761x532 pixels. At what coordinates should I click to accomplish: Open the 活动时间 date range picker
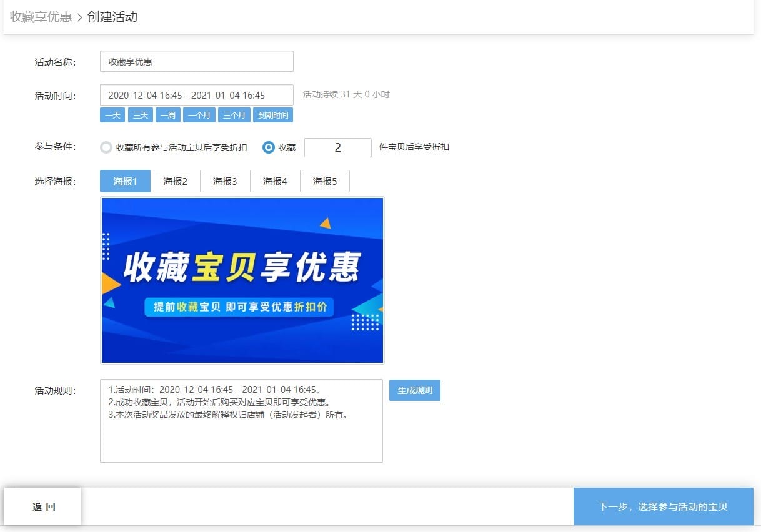coord(196,94)
